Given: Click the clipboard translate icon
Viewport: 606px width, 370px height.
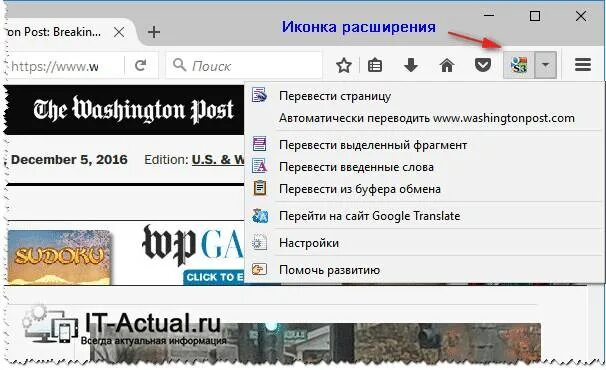Looking at the screenshot, I should click(x=260, y=188).
